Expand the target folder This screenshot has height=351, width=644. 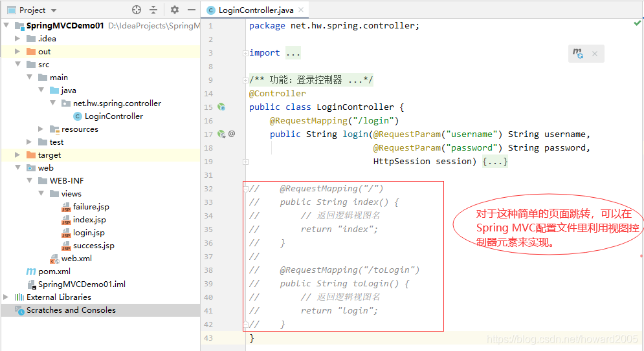click(17, 155)
